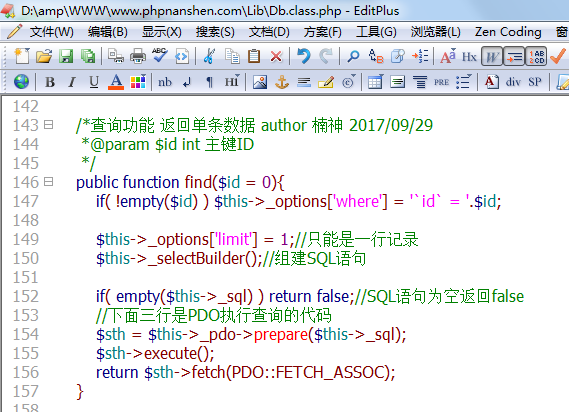Save the file with the floppy disk icon
This screenshot has width=569, height=412.
pos(66,56)
